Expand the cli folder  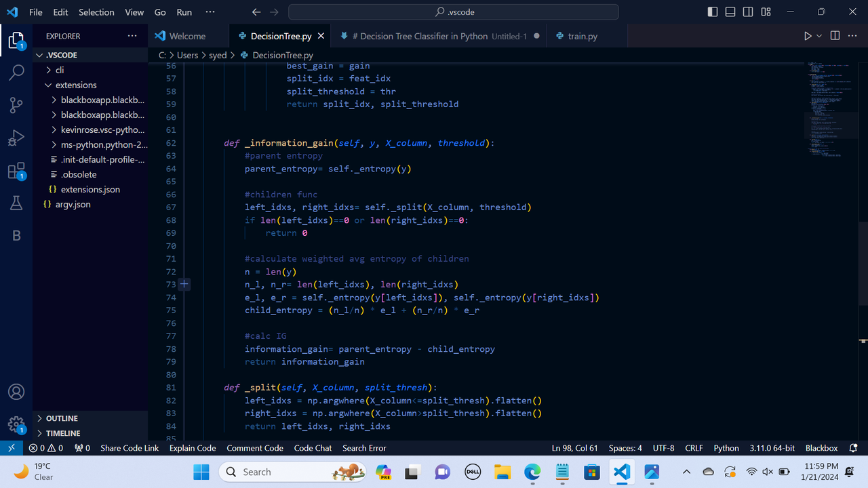point(90,70)
